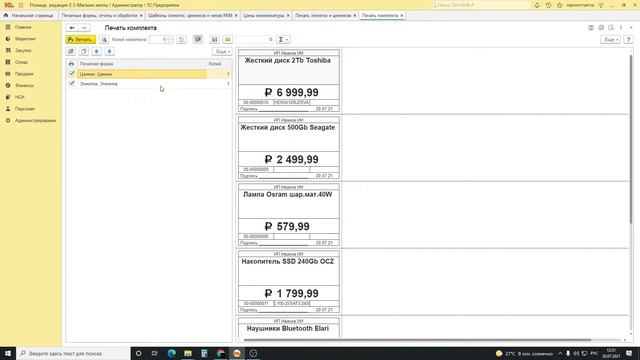
Task: Click the preview vertical scrollbar
Action: (631, 139)
